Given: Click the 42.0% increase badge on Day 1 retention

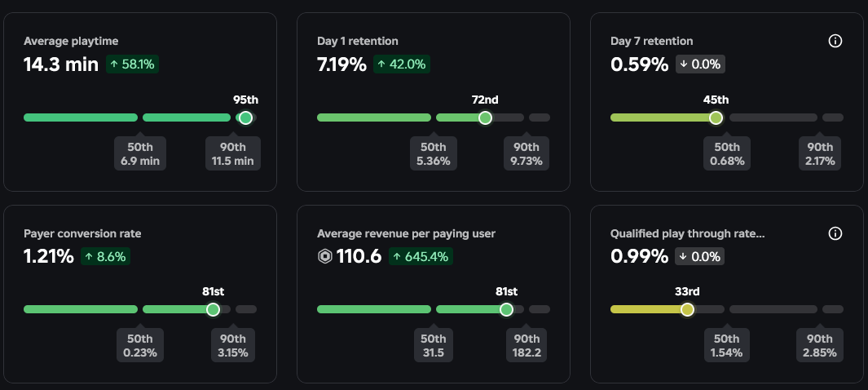Looking at the screenshot, I should coord(401,64).
